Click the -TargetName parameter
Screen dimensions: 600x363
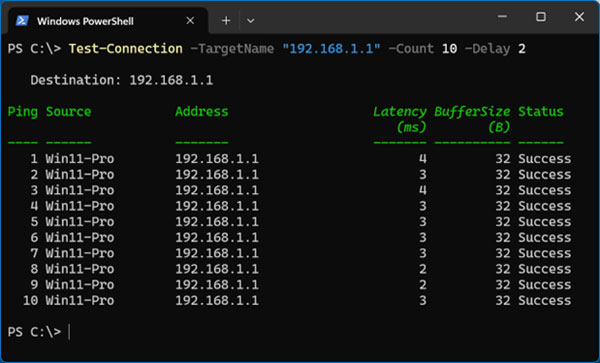232,49
